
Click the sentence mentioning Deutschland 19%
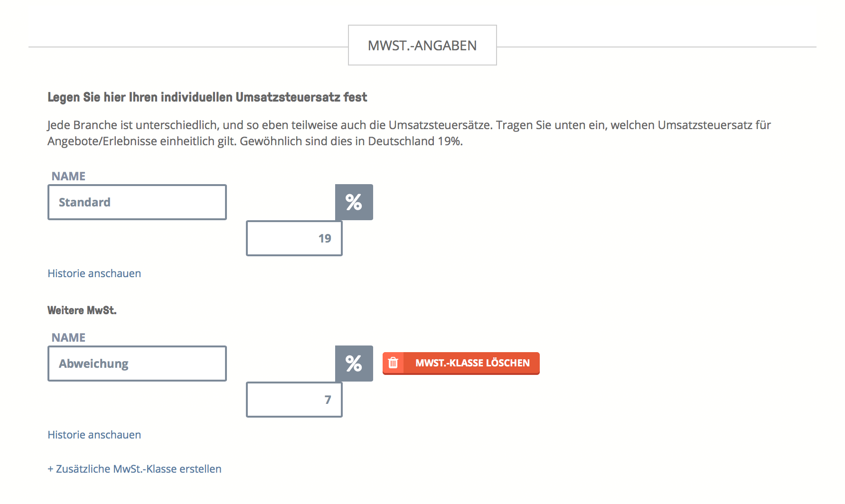point(351,141)
